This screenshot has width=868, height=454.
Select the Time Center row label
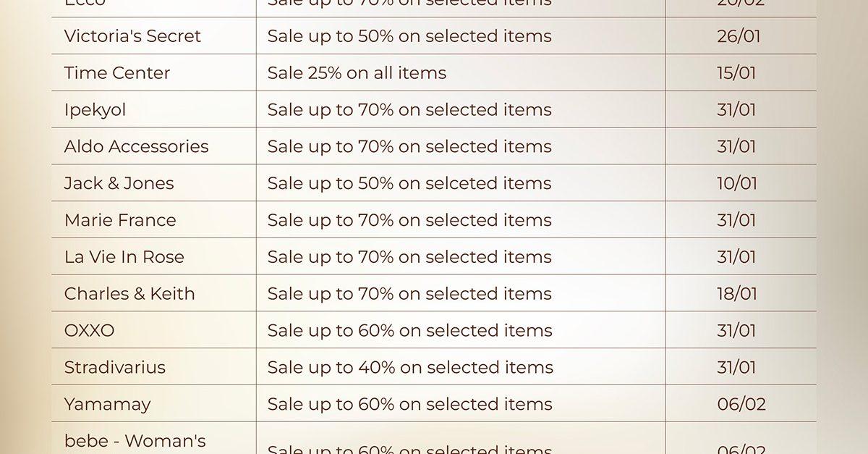click(117, 73)
